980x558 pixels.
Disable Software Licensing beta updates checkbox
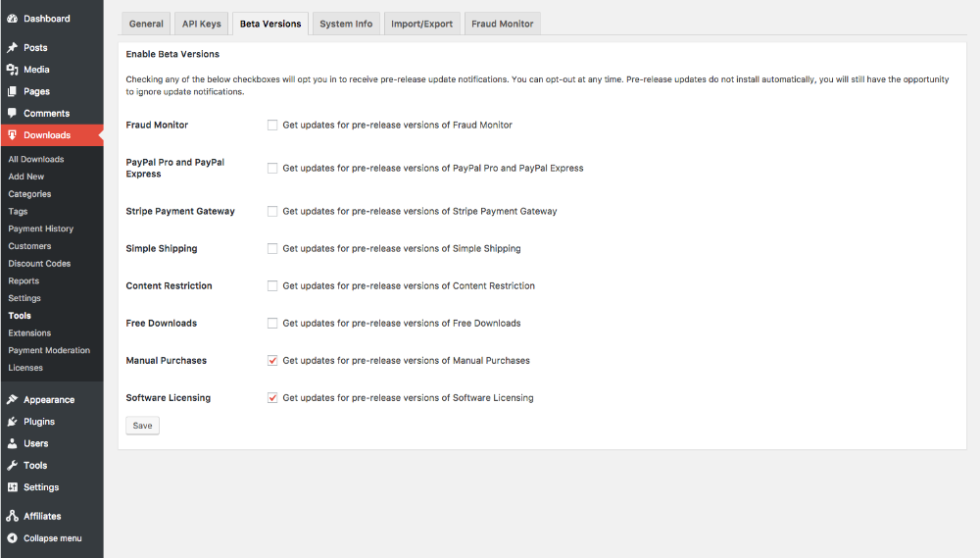tap(272, 398)
